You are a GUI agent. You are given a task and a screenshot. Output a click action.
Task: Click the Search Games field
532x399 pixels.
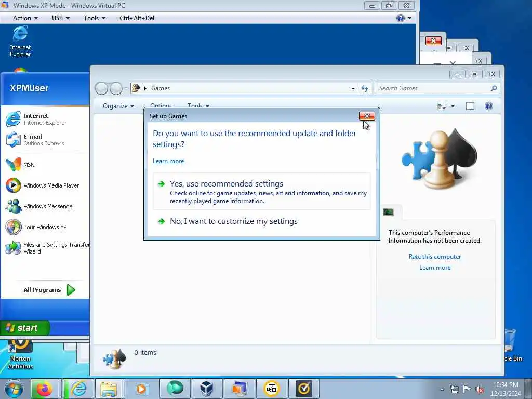click(x=433, y=88)
